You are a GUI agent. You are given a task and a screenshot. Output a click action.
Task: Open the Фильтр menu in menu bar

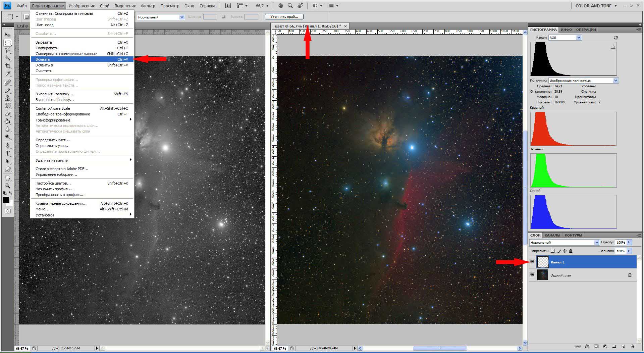tap(148, 6)
